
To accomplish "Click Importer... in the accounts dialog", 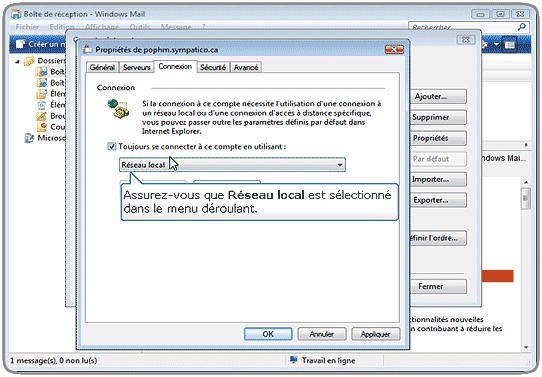I will click(439, 179).
